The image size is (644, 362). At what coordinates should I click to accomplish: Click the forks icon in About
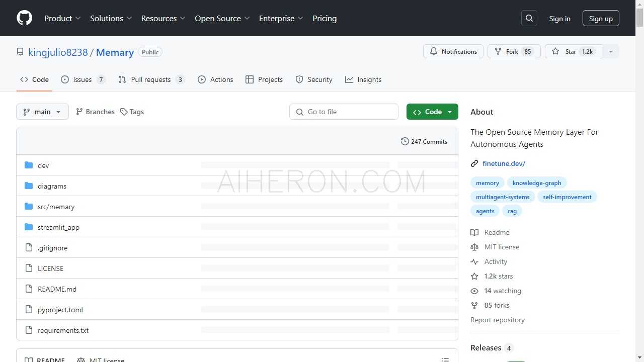click(474, 305)
